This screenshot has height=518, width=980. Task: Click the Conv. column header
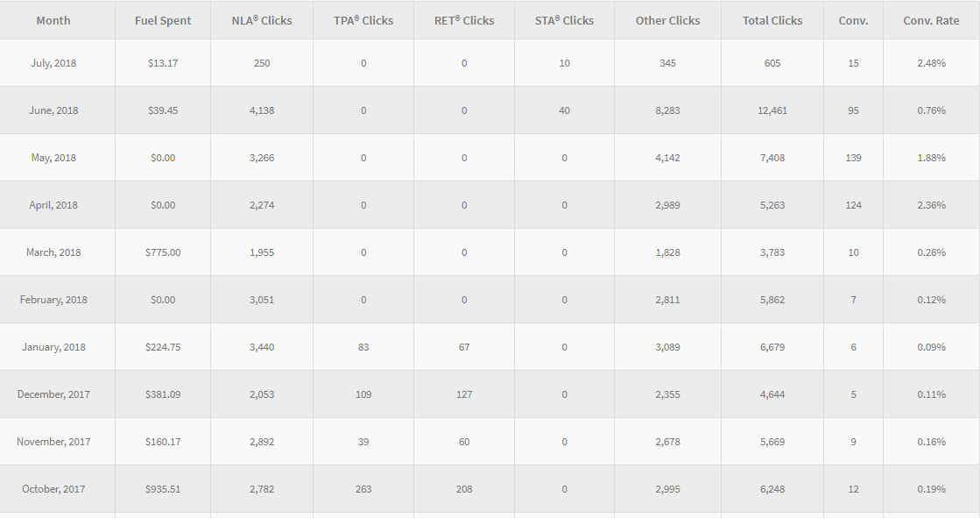[x=854, y=21]
